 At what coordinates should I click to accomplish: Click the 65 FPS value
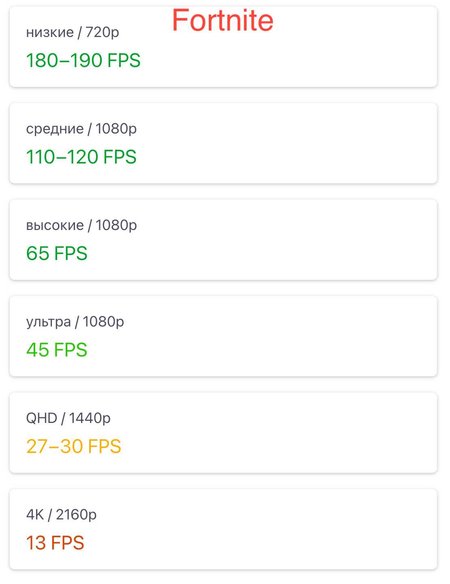[57, 253]
